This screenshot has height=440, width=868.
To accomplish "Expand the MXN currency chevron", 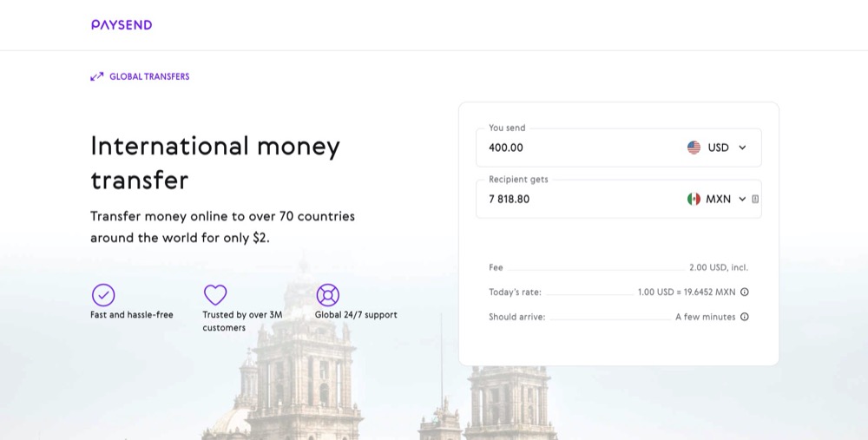I will click(742, 200).
